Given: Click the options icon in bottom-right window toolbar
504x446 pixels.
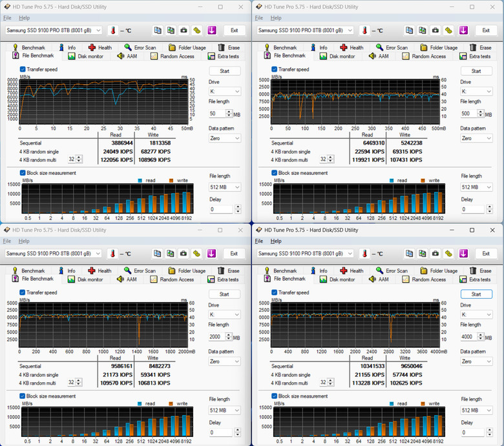Looking at the screenshot, I should (448, 254).
